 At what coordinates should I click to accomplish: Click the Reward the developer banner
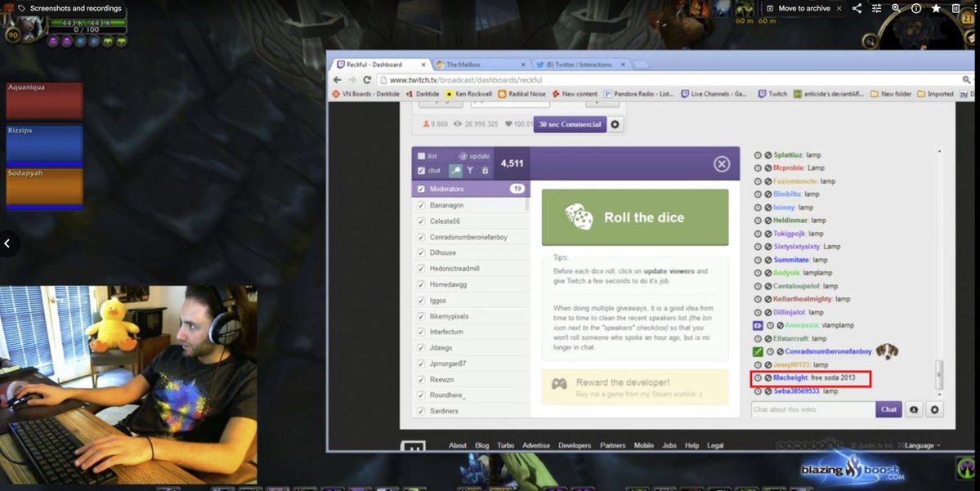635,387
